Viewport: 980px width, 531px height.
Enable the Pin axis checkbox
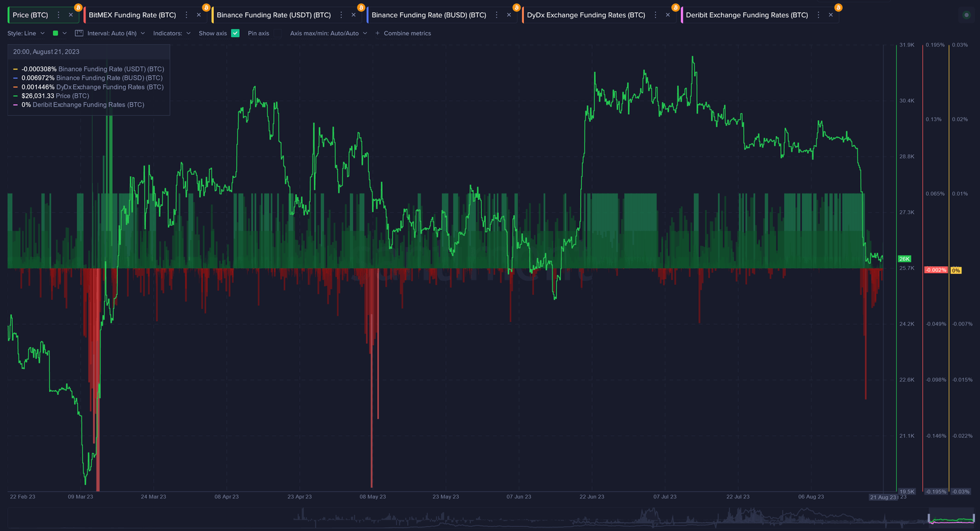tap(276, 33)
